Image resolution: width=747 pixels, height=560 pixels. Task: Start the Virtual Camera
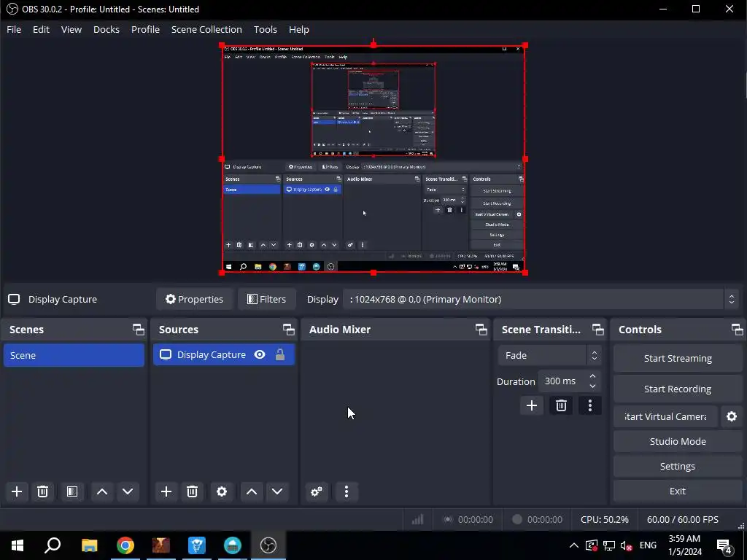pos(665,416)
